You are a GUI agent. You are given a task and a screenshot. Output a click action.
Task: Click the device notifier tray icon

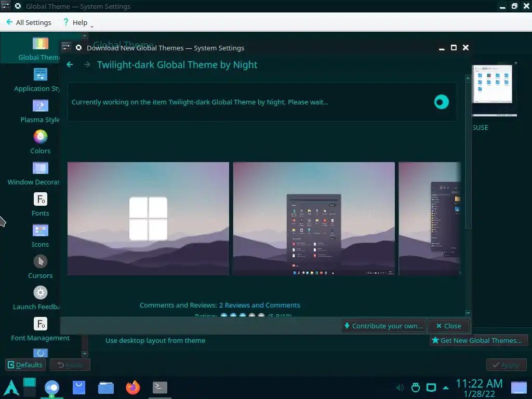[x=416, y=388]
